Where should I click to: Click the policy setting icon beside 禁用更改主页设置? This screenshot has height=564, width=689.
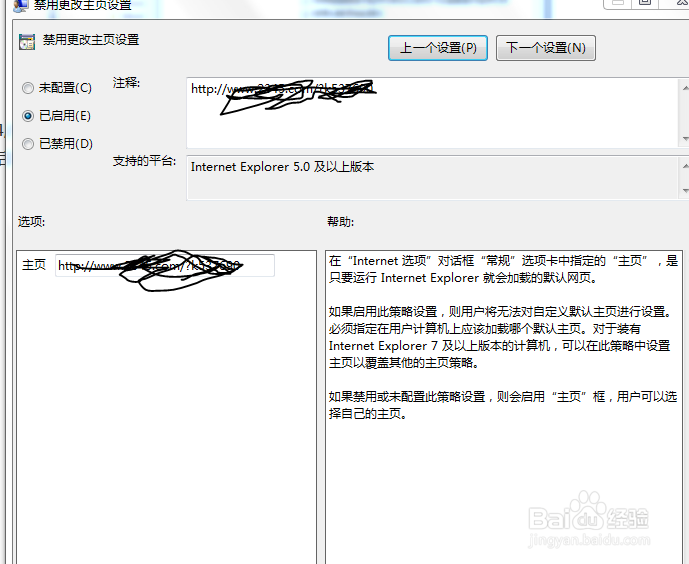[27, 42]
